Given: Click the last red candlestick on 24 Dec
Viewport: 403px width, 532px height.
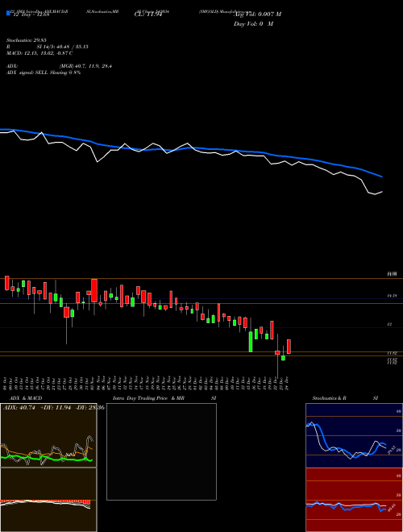Looking at the screenshot, I should pyautogui.click(x=289, y=347).
